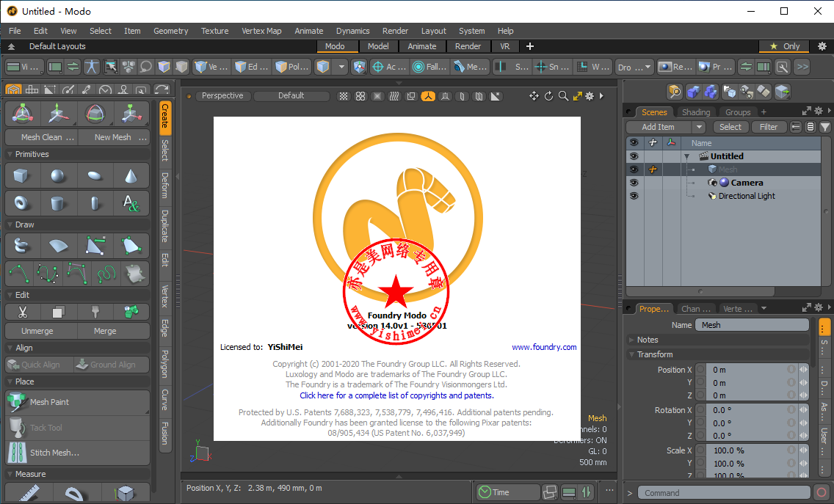Image resolution: width=834 pixels, height=504 pixels.
Task: Select the Cube primitive tool
Action: coord(21,176)
